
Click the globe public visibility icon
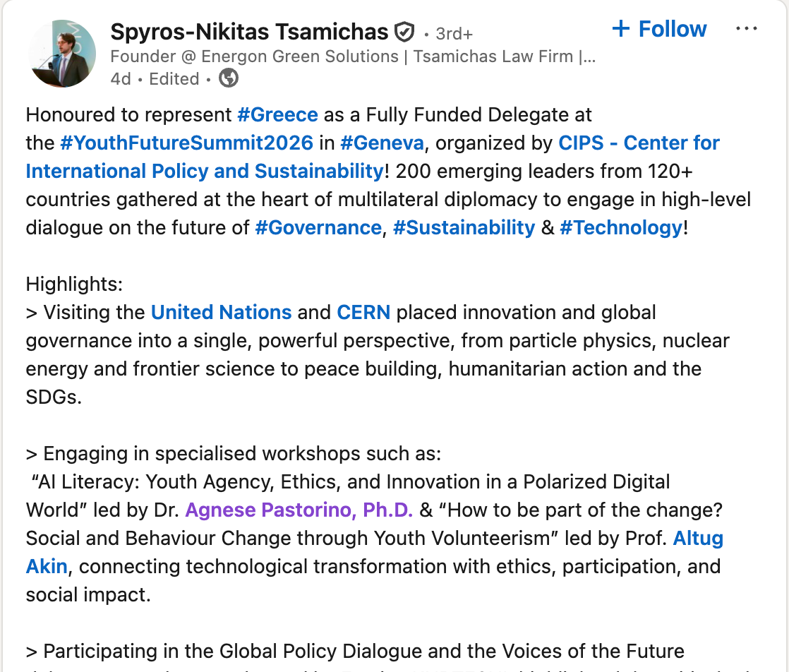[x=229, y=79]
